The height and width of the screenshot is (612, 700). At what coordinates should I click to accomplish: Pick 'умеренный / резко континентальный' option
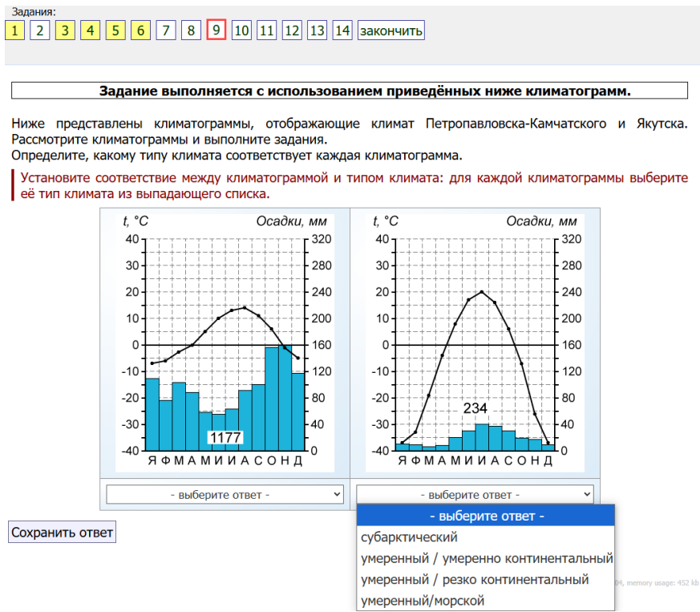point(475,579)
